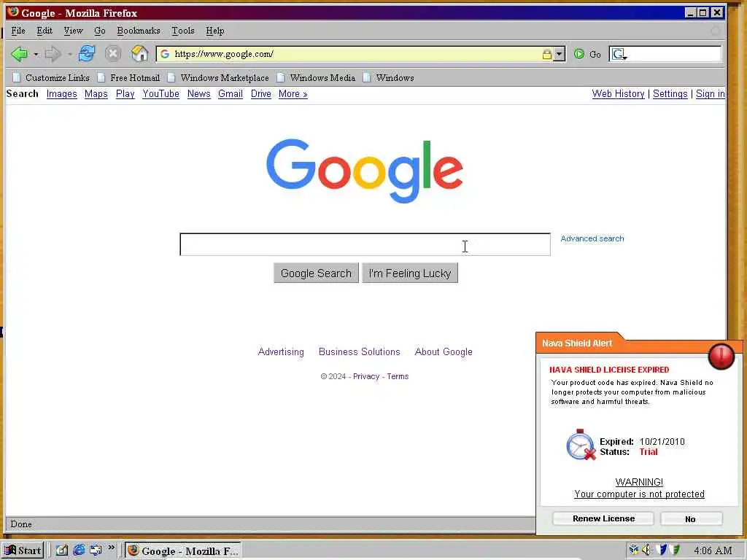Open the Help menu

215,31
